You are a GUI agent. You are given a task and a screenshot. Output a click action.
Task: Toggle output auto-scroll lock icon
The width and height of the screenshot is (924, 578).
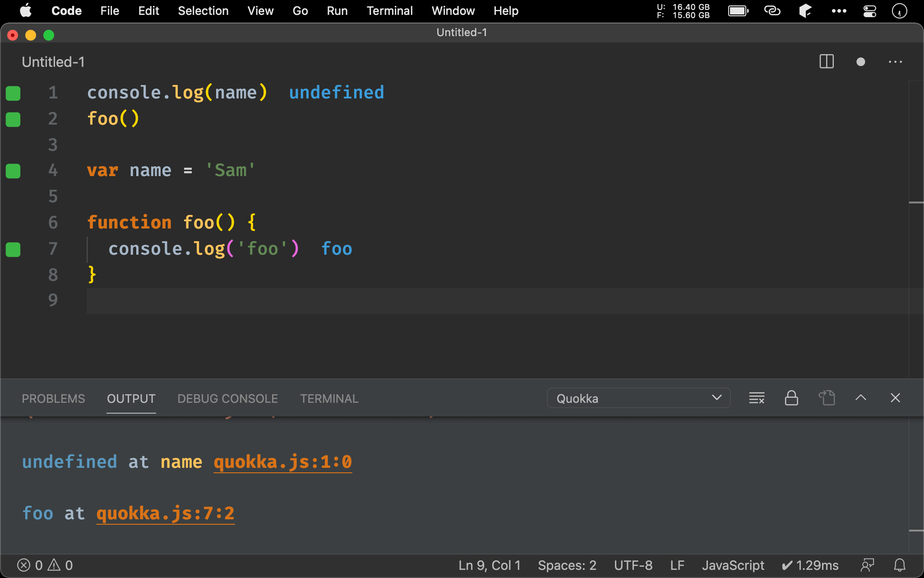791,398
